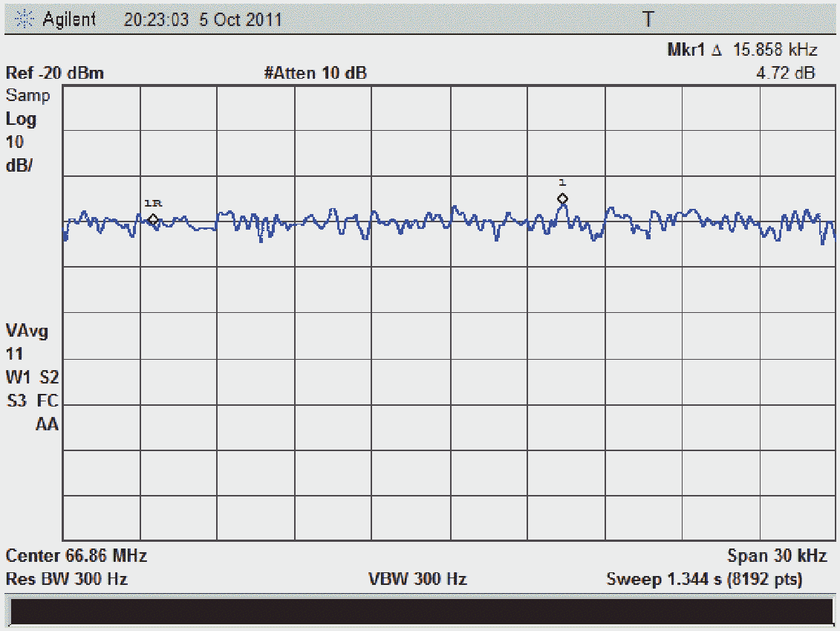The height and width of the screenshot is (631, 840).
Task: Click the black status message bar
Action: point(420,612)
